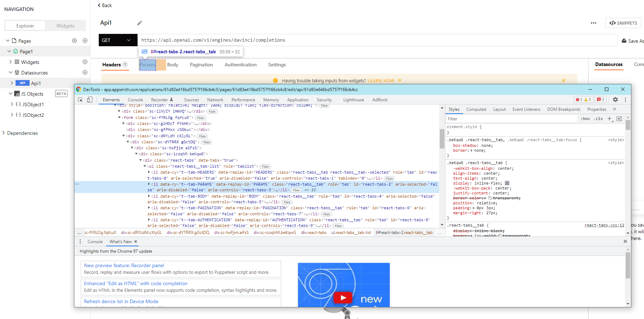Click the API URL input field
This screenshot has width=644, height=319.
[x=378, y=40]
